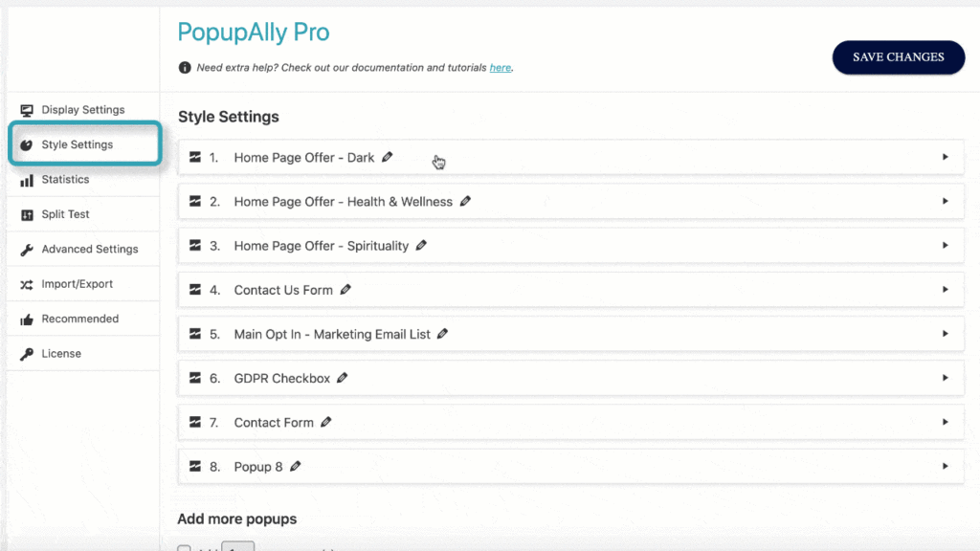Edit the name of GDPR Checkbox popup

[342, 378]
